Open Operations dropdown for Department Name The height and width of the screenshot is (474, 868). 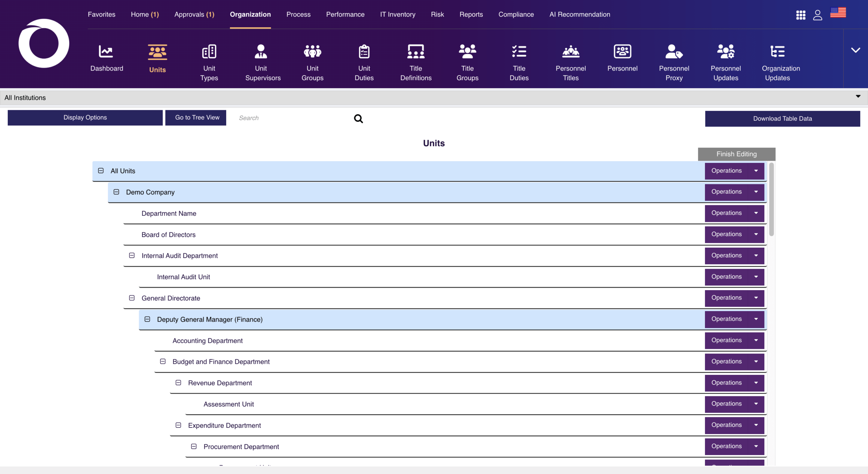(x=734, y=213)
